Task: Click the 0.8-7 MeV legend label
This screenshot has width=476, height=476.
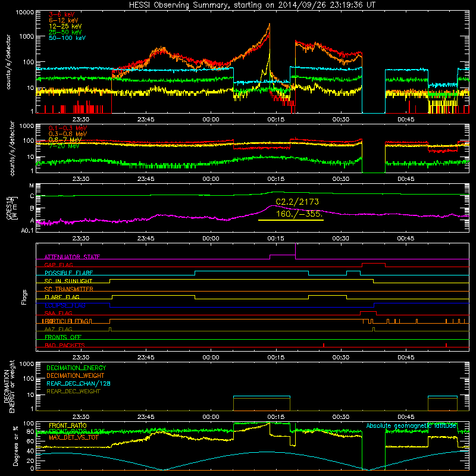Action: (65, 140)
